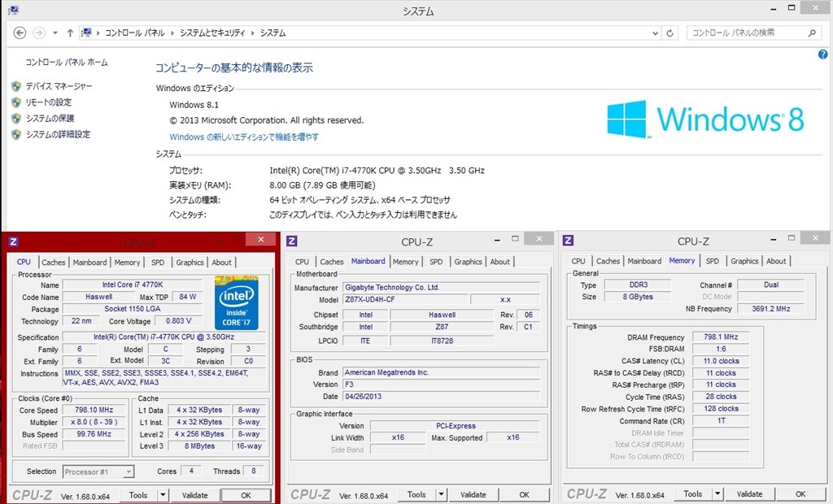The width and height of the screenshot is (833, 504).
Task: Click OK in middle CPU-Z window
Action: (525, 494)
